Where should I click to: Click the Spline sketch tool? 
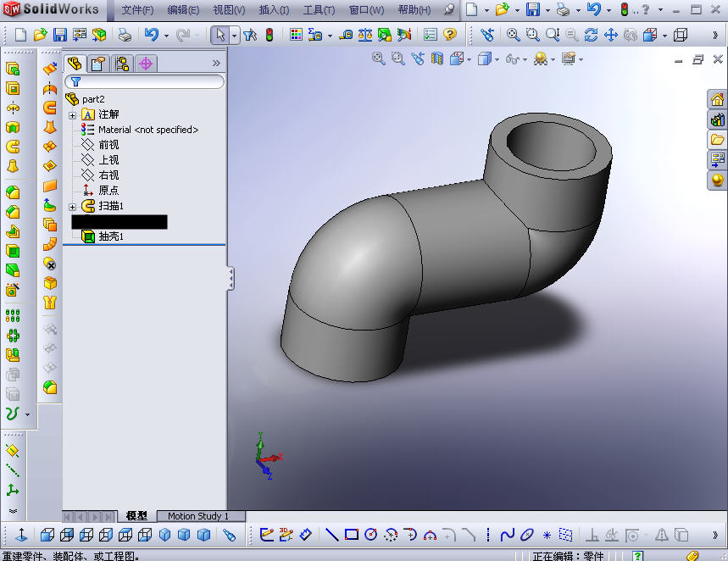507,535
